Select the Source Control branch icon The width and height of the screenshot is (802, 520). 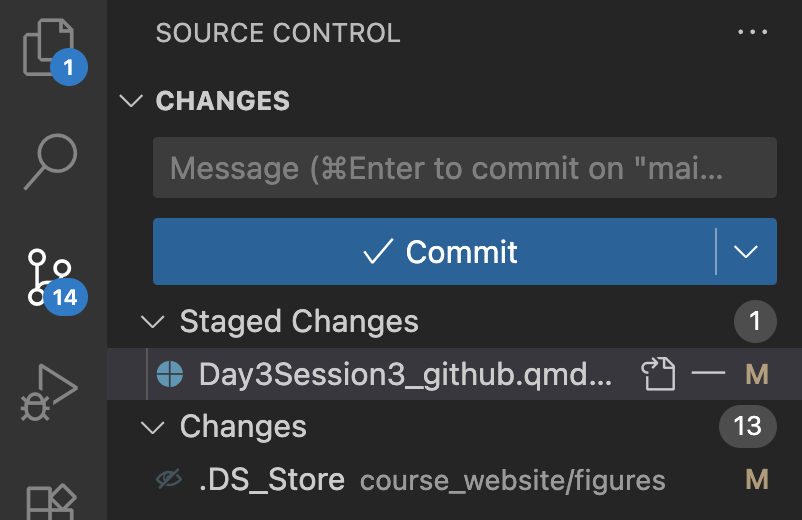click(51, 279)
